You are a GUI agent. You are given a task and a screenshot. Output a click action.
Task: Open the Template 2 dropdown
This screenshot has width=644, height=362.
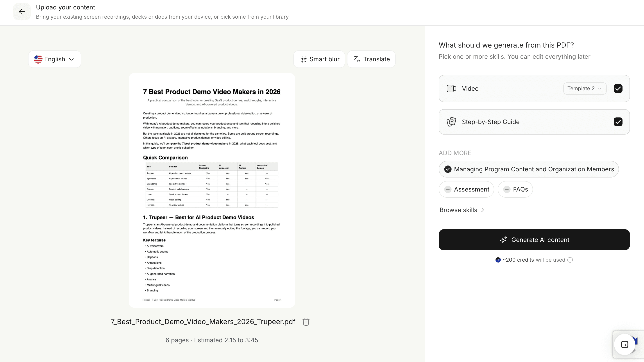[585, 89]
